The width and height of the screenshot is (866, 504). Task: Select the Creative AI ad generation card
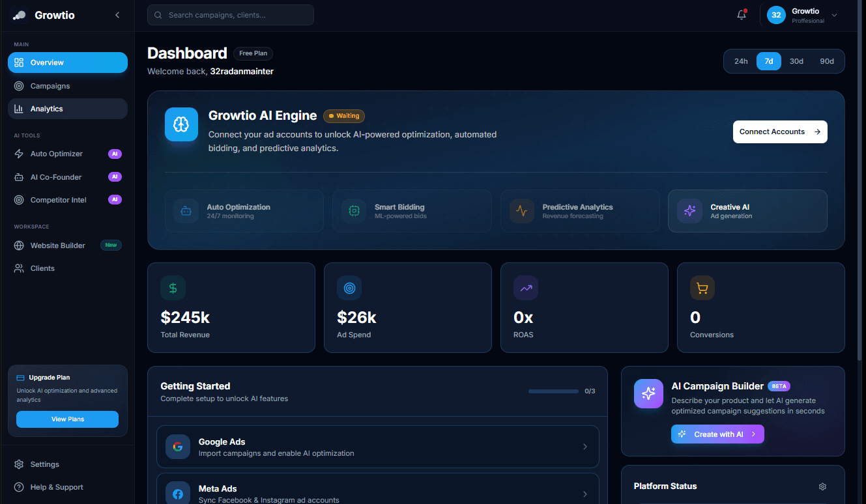(747, 211)
